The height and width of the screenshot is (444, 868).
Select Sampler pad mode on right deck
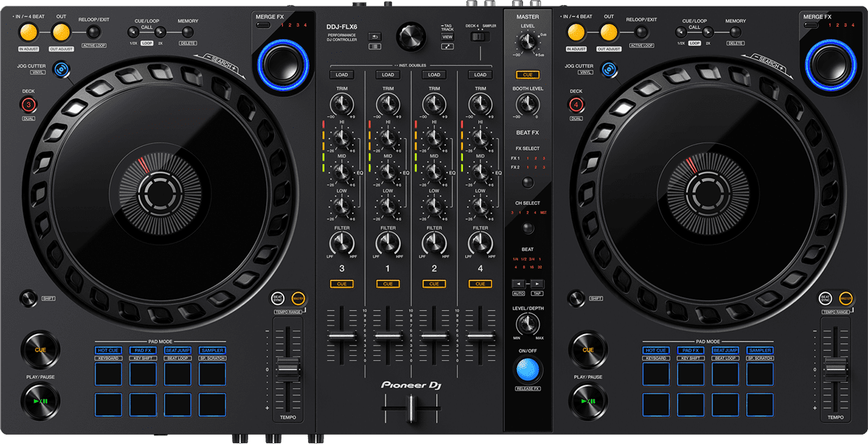click(759, 350)
